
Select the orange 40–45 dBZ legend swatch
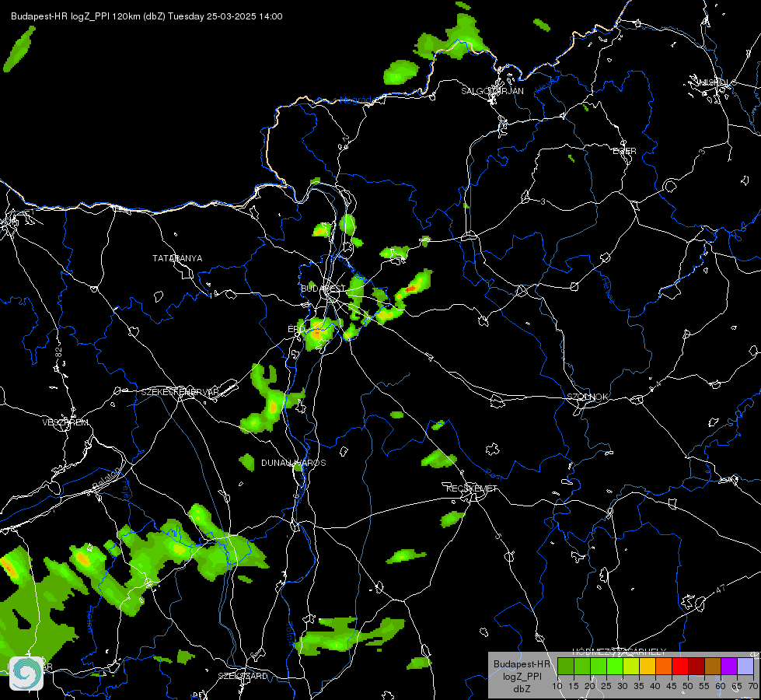tap(664, 667)
